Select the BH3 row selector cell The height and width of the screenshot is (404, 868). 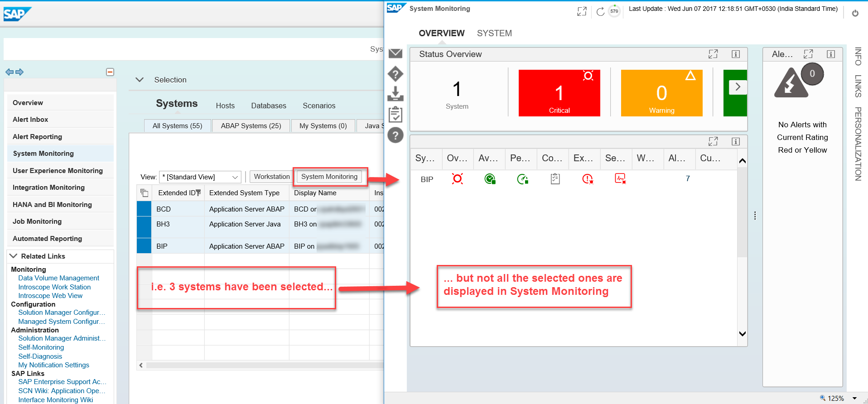(x=144, y=227)
